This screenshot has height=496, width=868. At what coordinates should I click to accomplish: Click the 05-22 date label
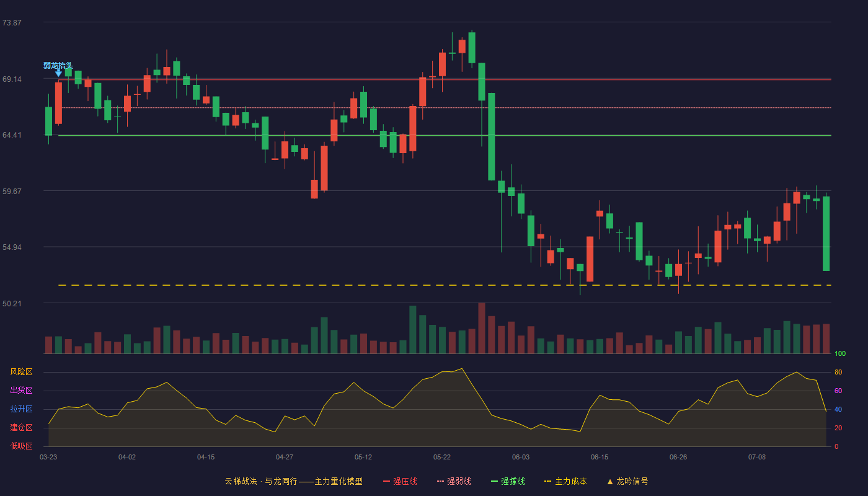point(442,457)
